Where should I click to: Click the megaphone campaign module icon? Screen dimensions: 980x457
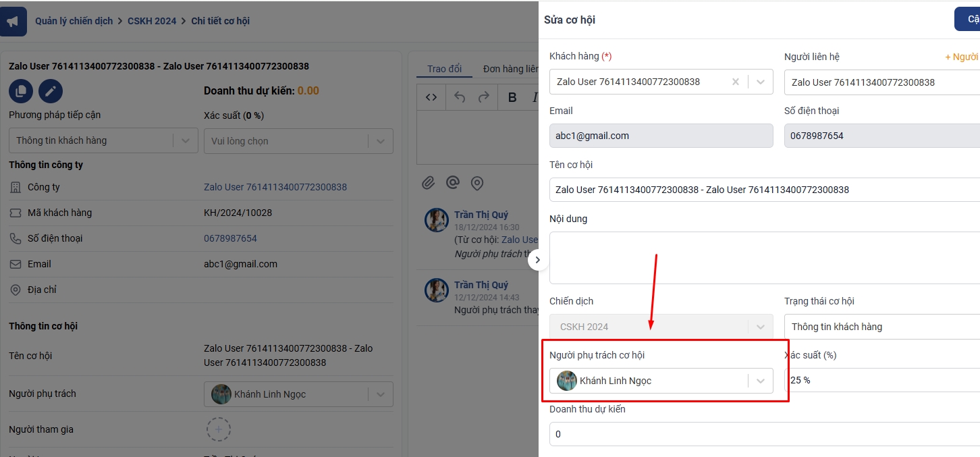[x=13, y=21]
